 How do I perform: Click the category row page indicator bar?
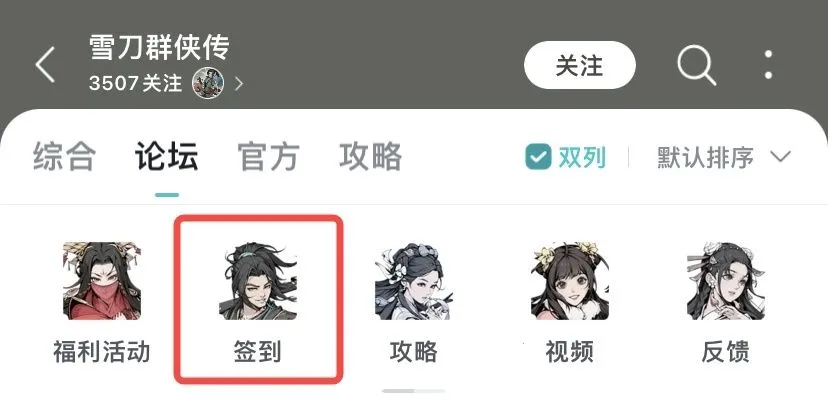[x=413, y=391]
